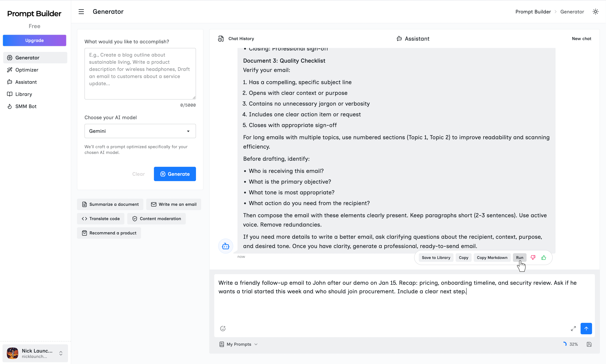
Task: Check the 32% progress indicator
Action: pyautogui.click(x=571, y=344)
